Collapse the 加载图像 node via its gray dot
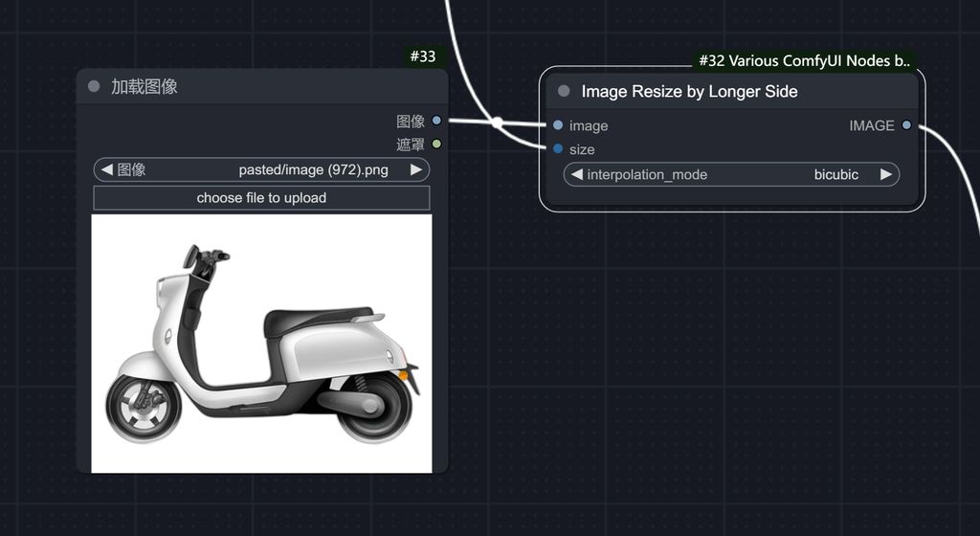 (94, 86)
